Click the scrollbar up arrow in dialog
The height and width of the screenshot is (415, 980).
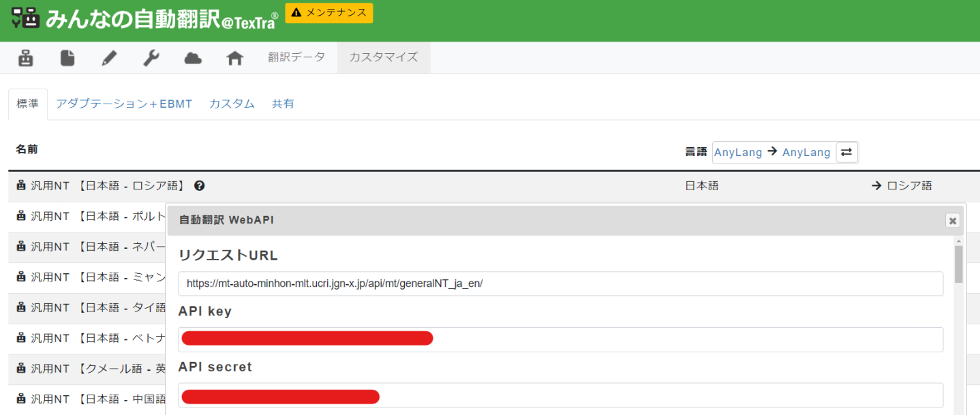959,241
